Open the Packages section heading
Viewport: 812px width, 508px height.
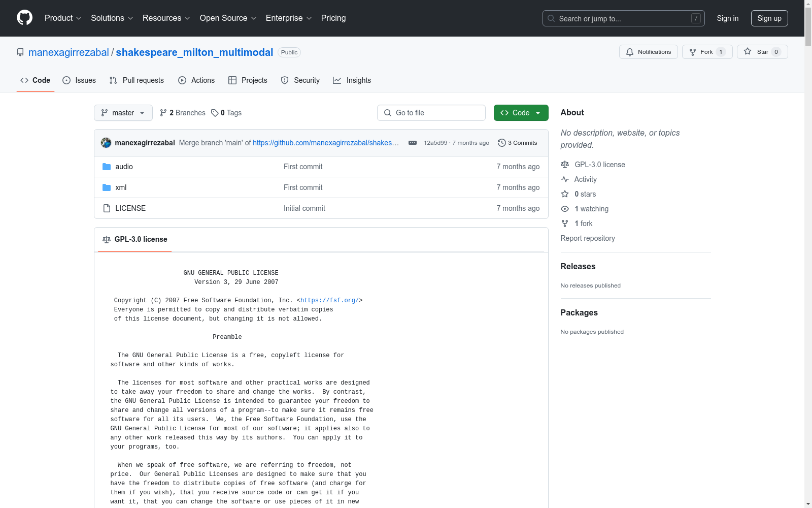(579, 312)
